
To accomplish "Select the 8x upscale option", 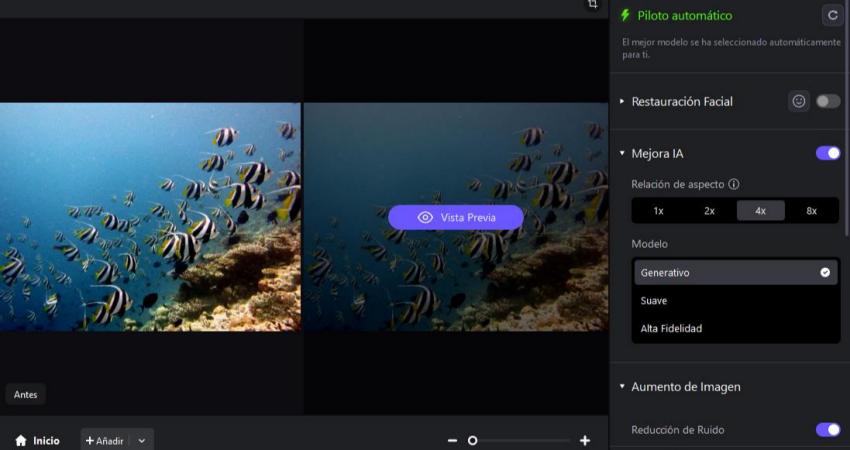I will [x=811, y=211].
